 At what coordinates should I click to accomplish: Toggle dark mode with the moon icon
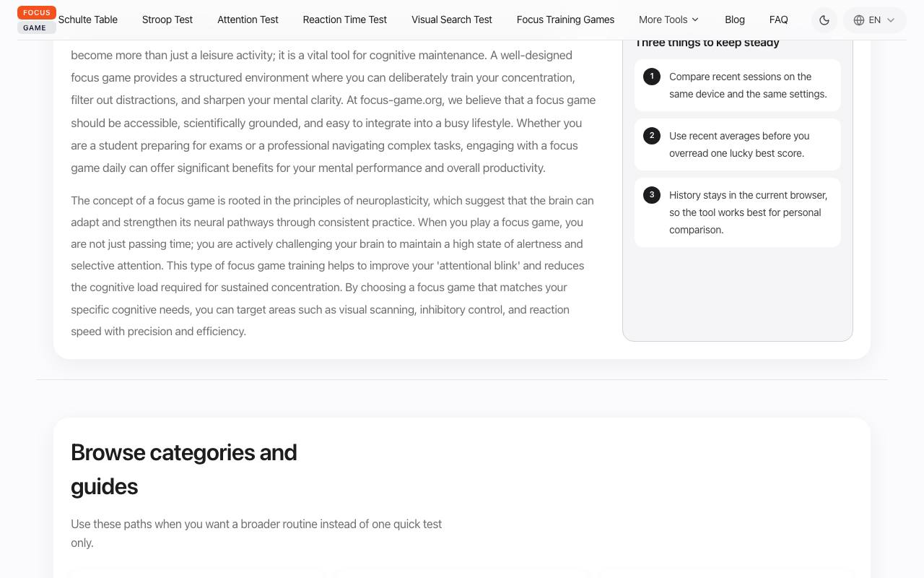click(824, 20)
